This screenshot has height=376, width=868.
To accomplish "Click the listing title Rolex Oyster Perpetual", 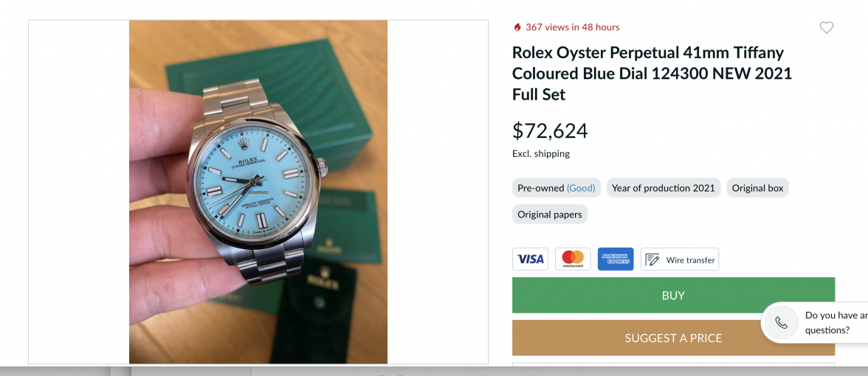I will pyautogui.click(x=652, y=74).
